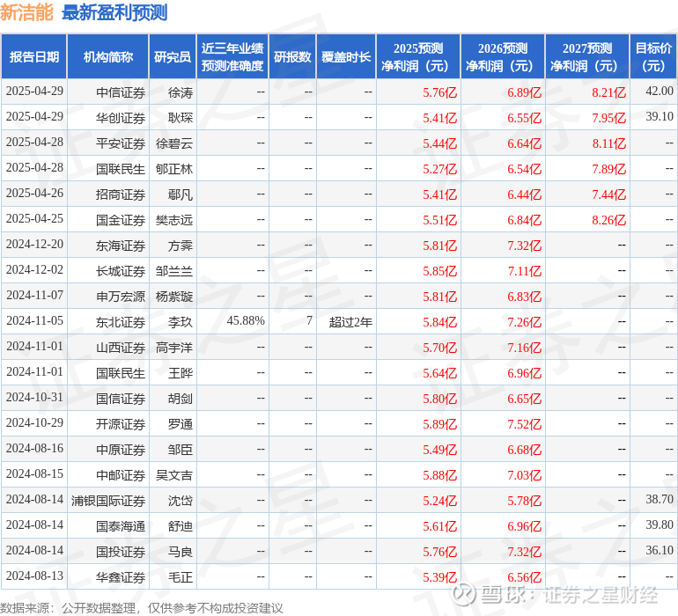The width and height of the screenshot is (678, 616).
Task: Click date 2024-12-20
Action: [x=34, y=245]
